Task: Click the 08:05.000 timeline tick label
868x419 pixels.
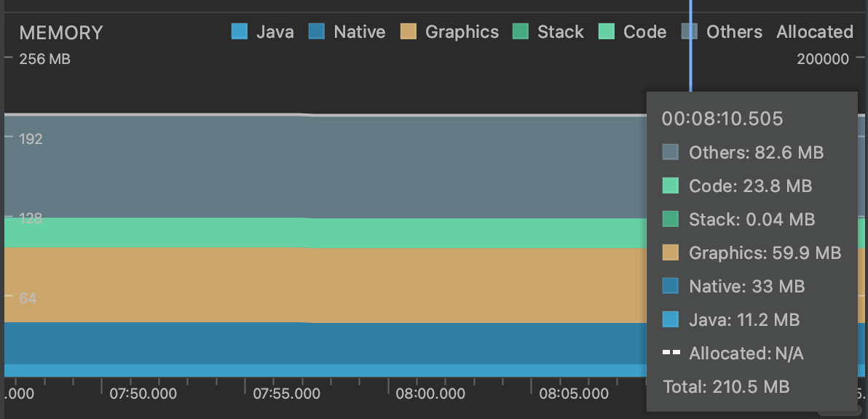Action: pyautogui.click(x=573, y=394)
